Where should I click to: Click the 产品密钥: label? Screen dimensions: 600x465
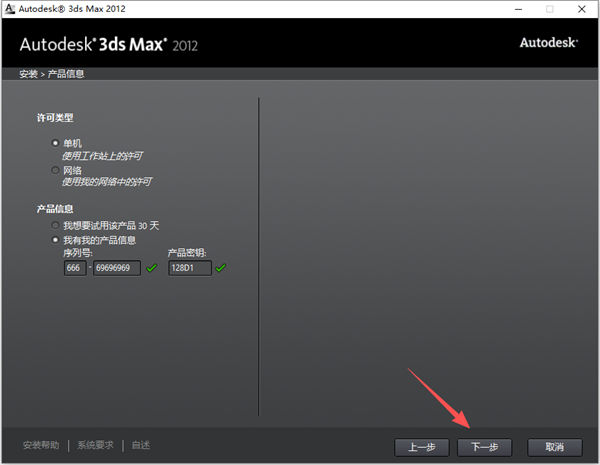tap(187, 253)
